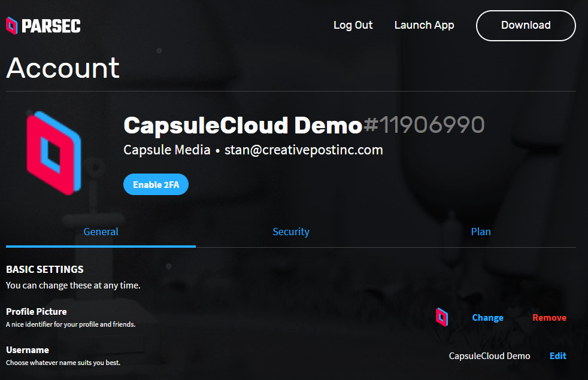The height and width of the screenshot is (380, 588).
Task: Open the Security tab
Action: click(x=290, y=232)
